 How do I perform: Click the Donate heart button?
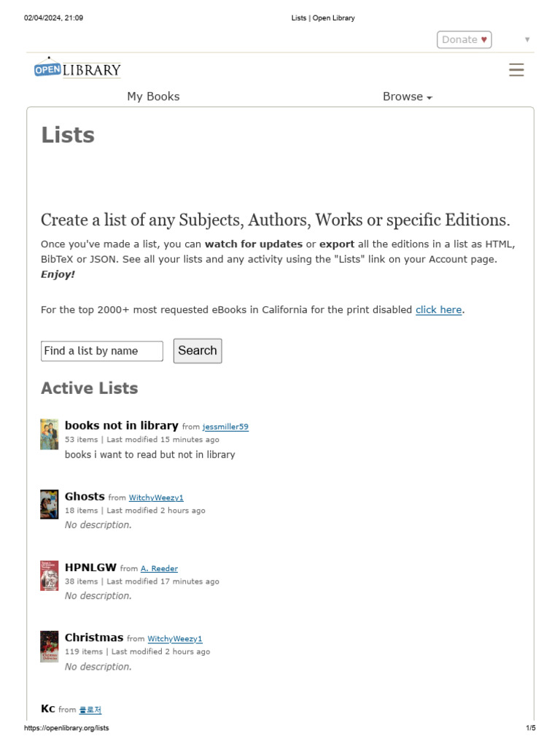464,39
